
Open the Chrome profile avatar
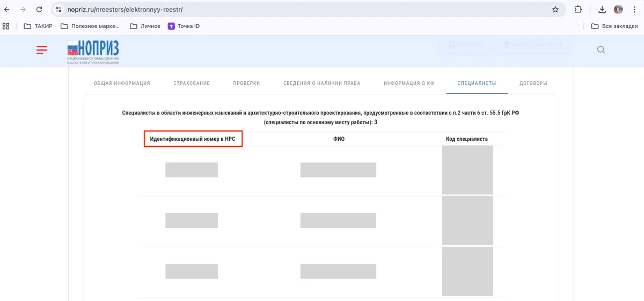pyautogui.click(x=618, y=10)
